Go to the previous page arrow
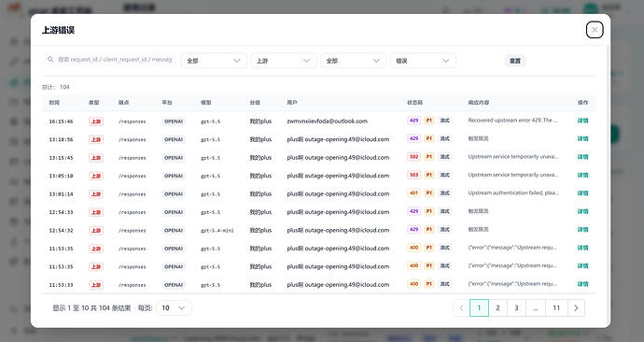 click(x=461, y=307)
